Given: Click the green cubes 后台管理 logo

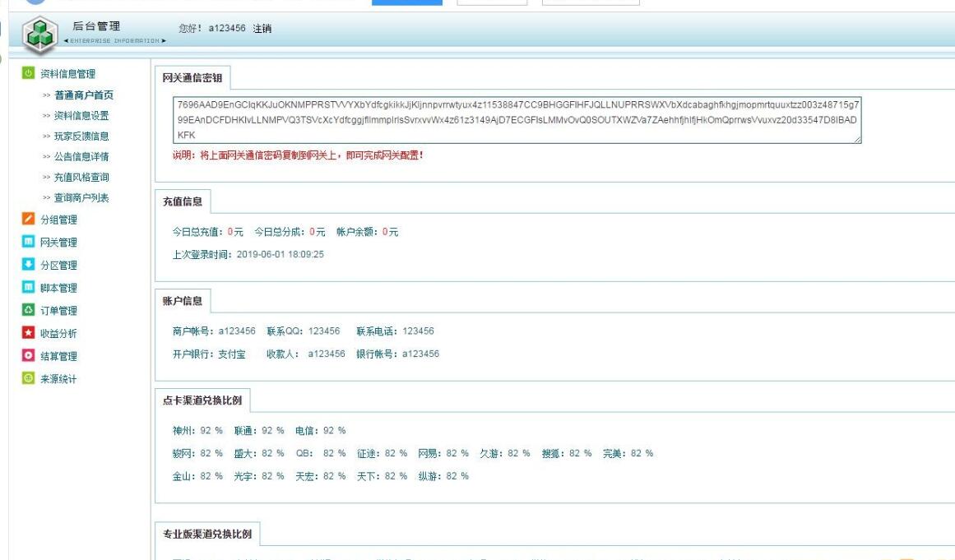Looking at the screenshot, I should coord(38,35).
